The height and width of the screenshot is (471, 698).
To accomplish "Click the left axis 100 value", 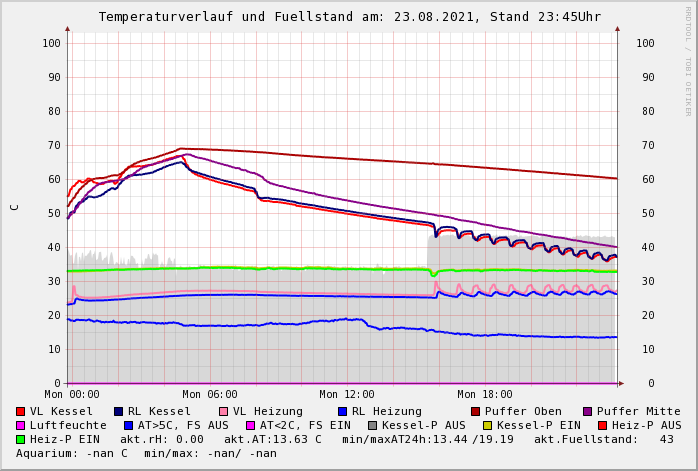I will tap(52, 43).
